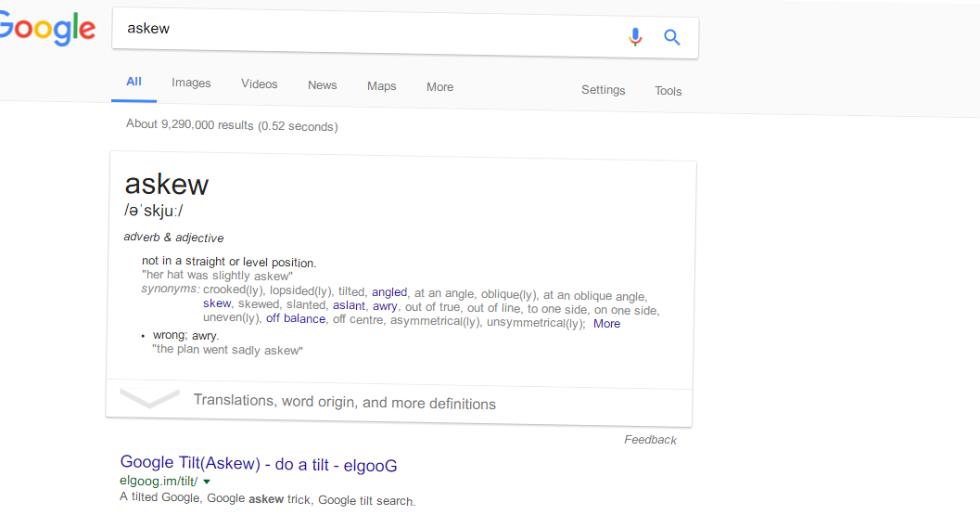
Task: Click the 'off balance' synonym link
Action: click(296, 318)
